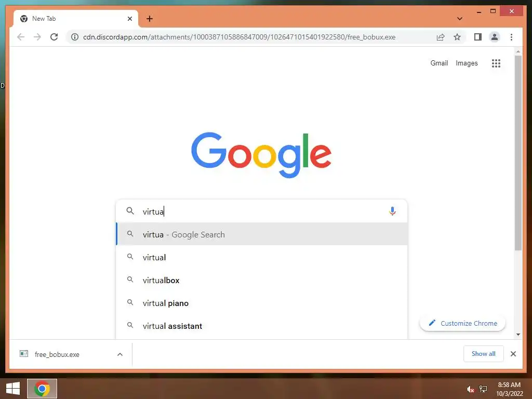Click the page vertical scrollbar thumb
Viewport: 532px width, 399px height.
(518, 153)
